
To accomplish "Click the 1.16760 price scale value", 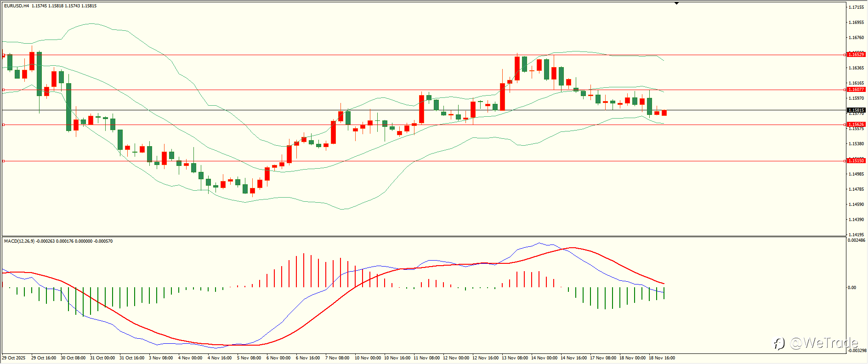I will click(x=856, y=38).
